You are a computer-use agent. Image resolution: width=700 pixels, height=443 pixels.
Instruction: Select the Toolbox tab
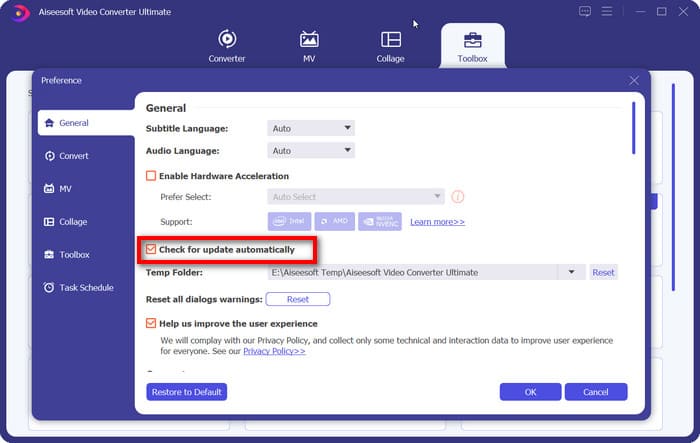point(472,46)
